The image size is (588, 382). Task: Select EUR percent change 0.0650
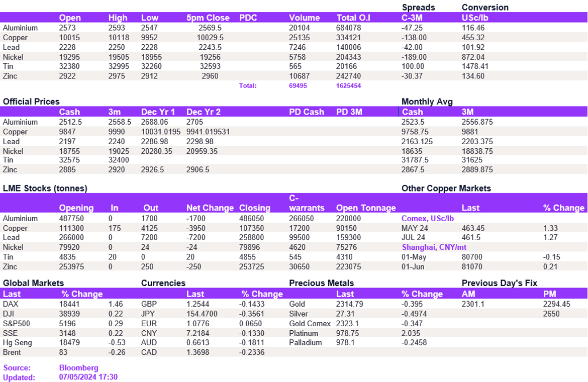coord(250,324)
